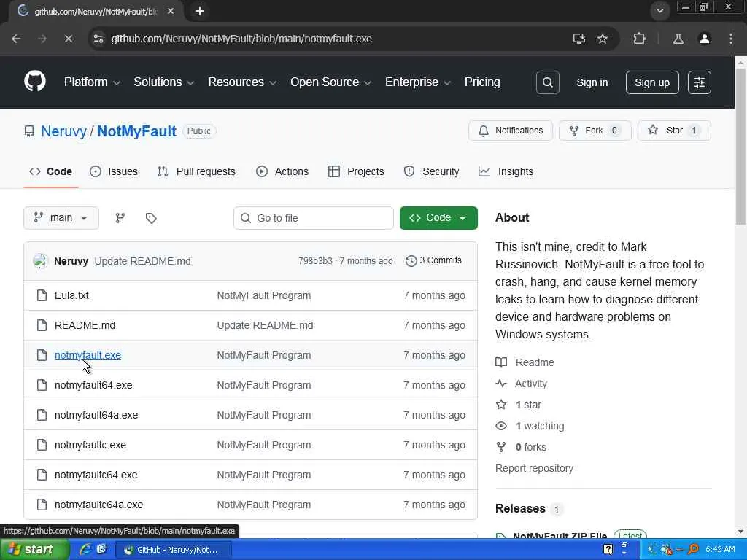Image resolution: width=747 pixels, height=560 pixels.
Task: Open the appearance settings sliders icon
Action: pyautogui.click(x=700, y=82)
